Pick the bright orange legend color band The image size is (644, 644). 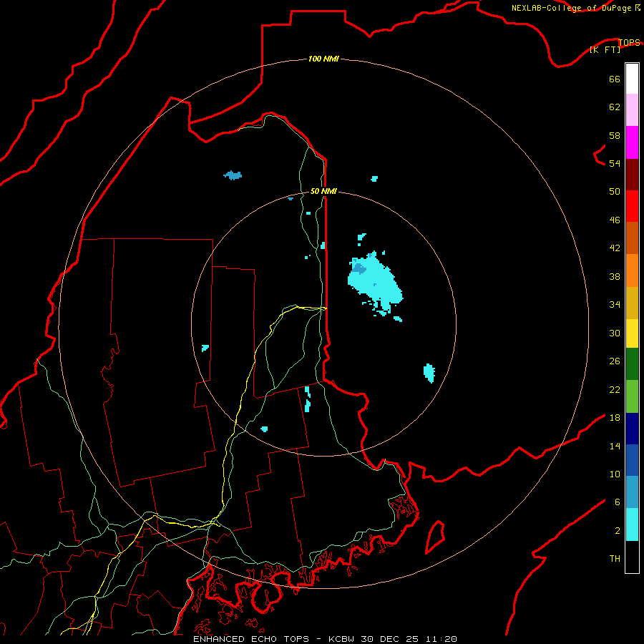point(632,270)
